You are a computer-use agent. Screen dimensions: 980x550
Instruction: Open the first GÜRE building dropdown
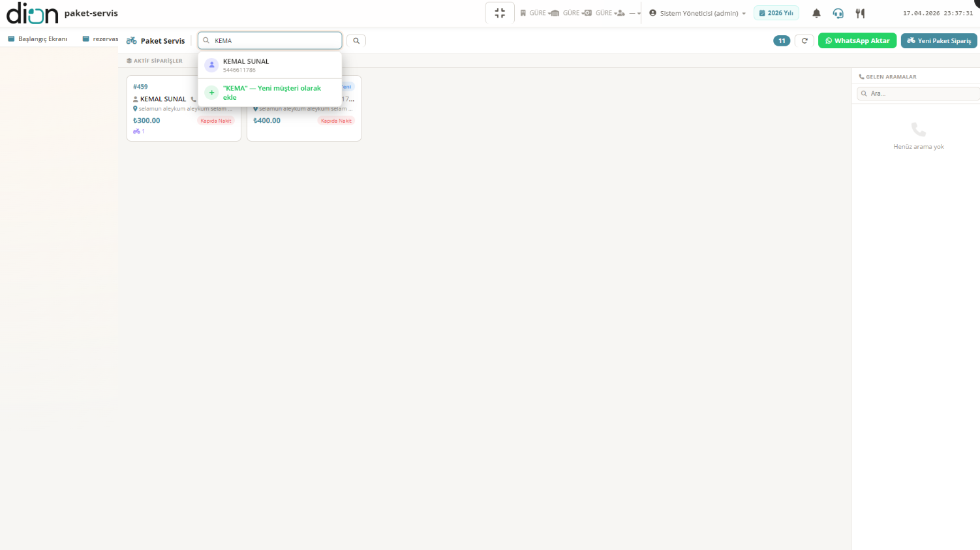pos(536,13)
